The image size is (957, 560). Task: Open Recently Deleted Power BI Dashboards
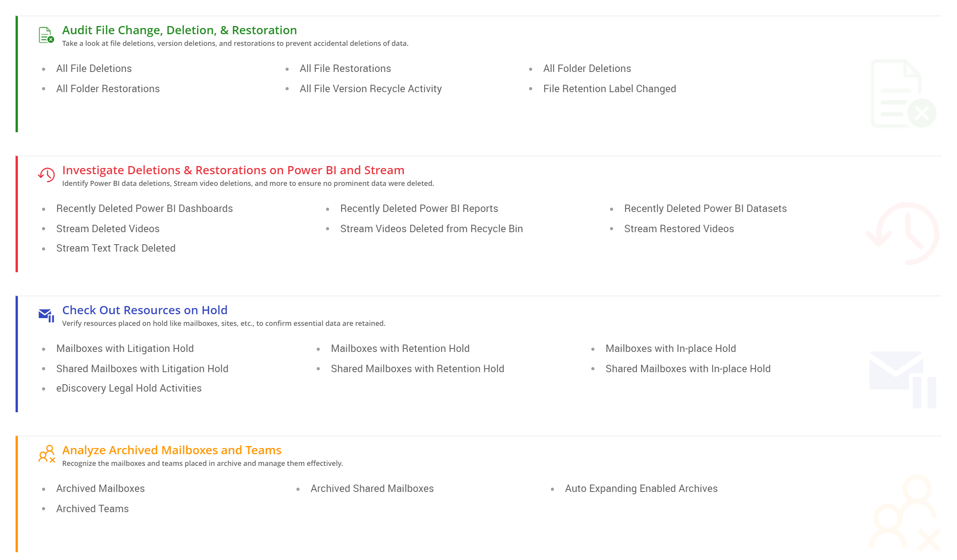(144, 208)
